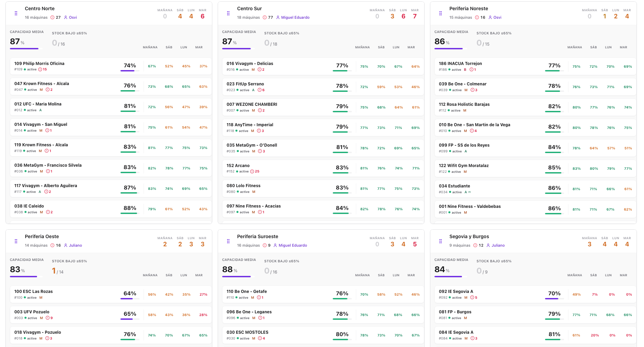This screenshot has height=347, width=644.
Task: Select the 034 Estudiante row
Action: [x=535, y=189]
